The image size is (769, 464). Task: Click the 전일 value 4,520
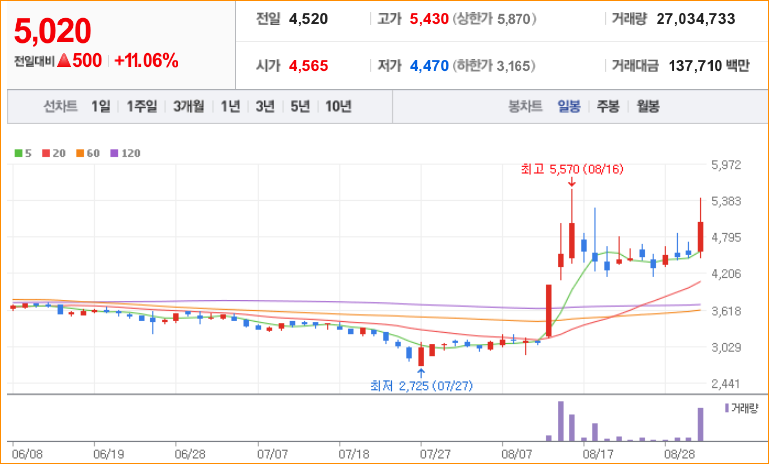[308, 19]
